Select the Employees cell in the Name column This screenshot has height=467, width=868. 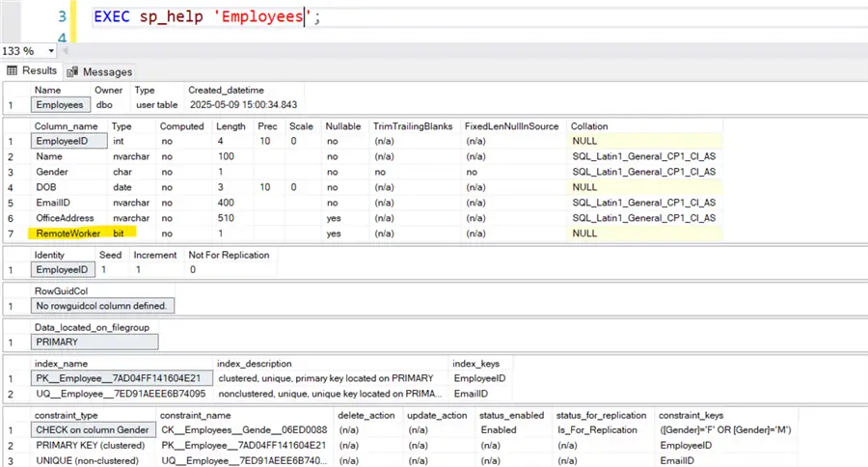tap(61, 104)
